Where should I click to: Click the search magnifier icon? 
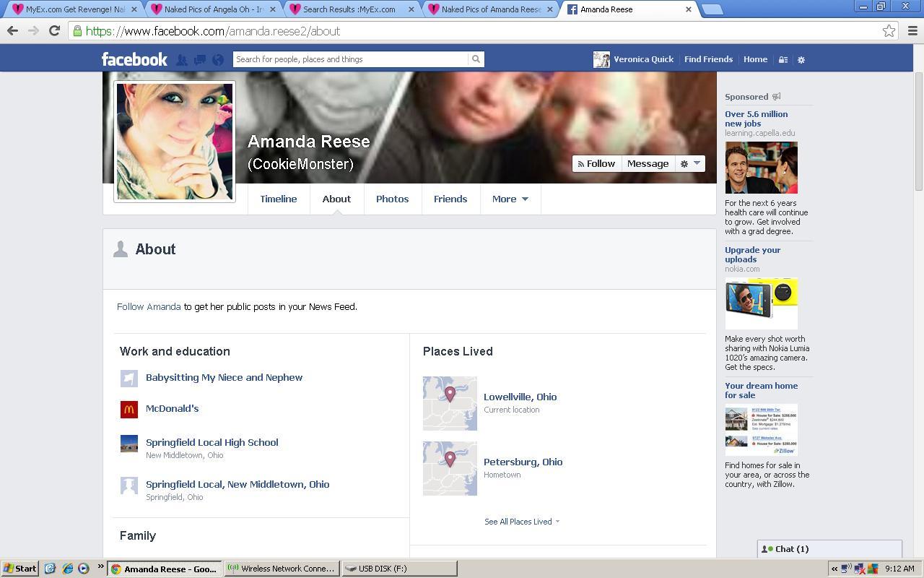point(476,59)
